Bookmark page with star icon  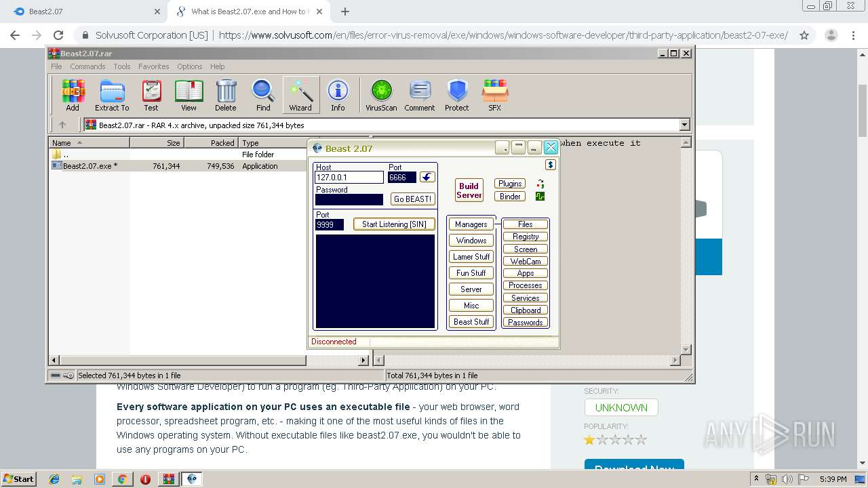[x=804, y=35]
